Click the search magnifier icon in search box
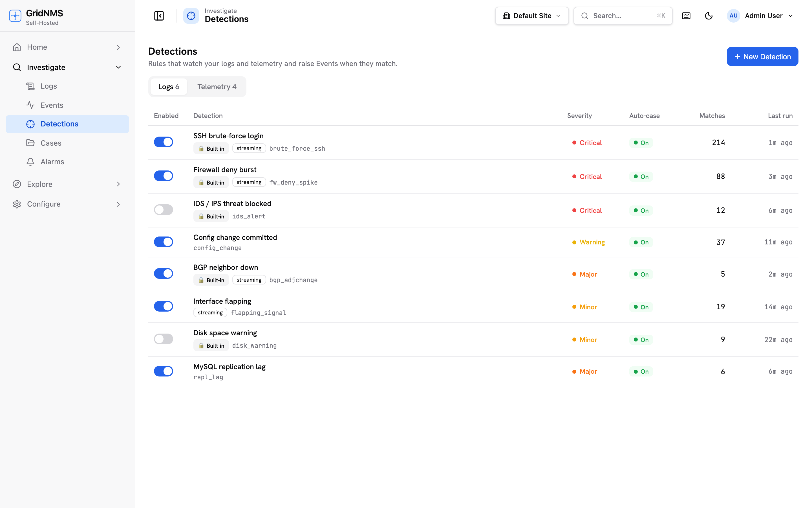 pos(585,16)
